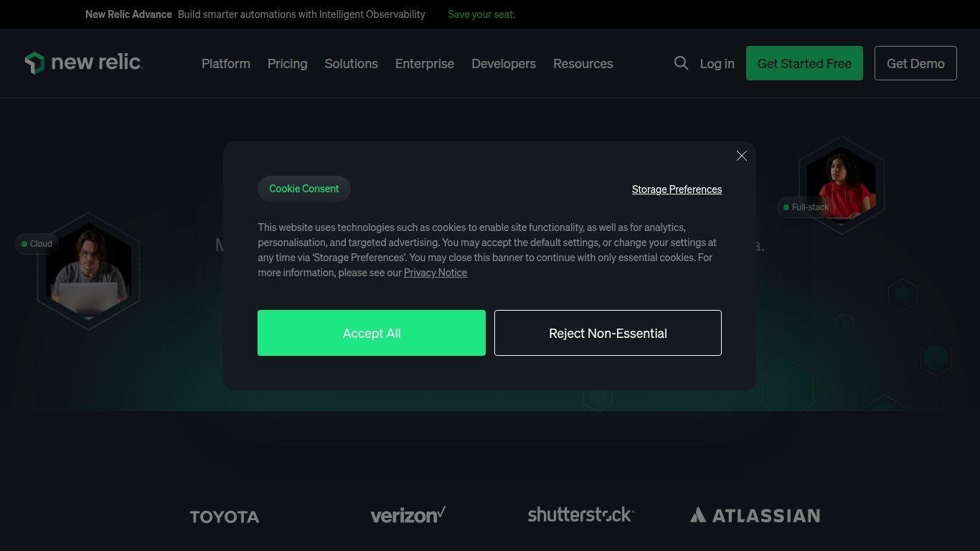
Task: Click the Save your seat link
Action: [481, 14]
